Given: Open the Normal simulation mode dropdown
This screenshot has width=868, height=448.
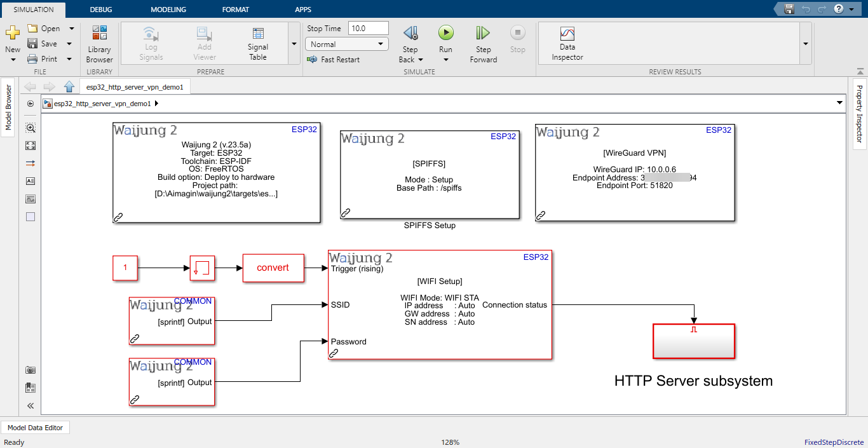Looking at the screenshot, I should [x=346, y=44].
